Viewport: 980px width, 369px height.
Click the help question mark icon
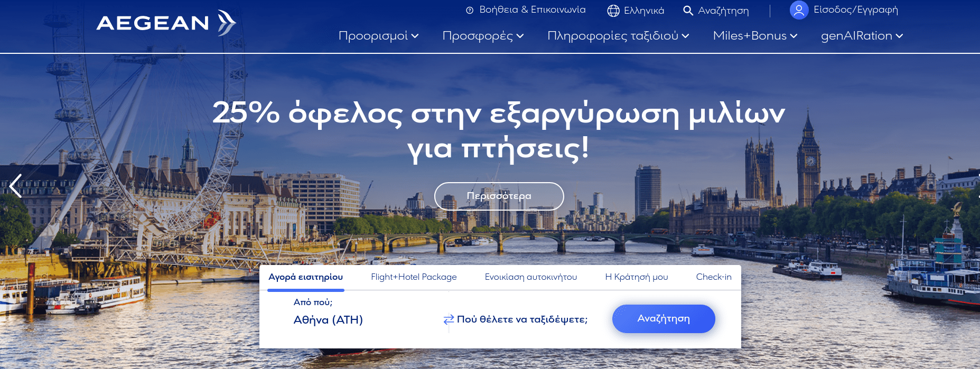(x=469, y=11)
